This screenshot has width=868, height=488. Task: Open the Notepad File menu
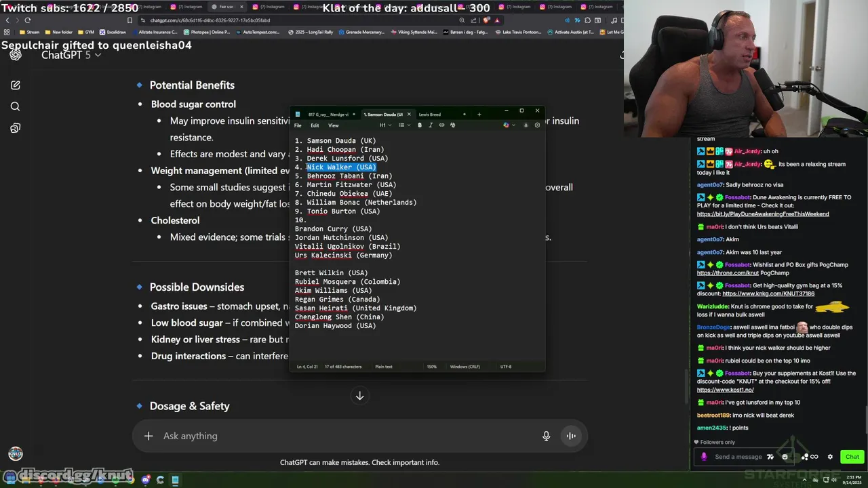click(298, 125)
